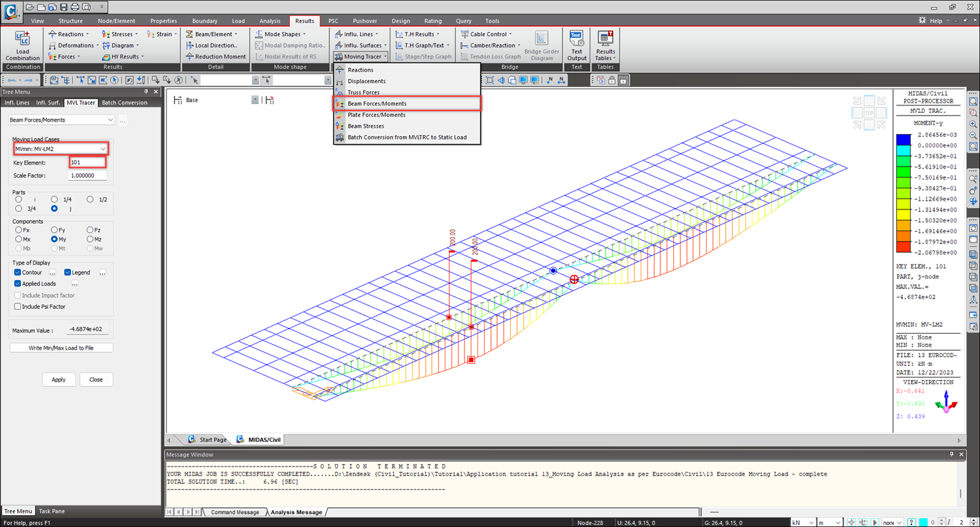Image resolution: width=980 pixels, height=527 pixels.
Task: Click the node number display icon
Action: pyautogui.click(x=550, y=80)
